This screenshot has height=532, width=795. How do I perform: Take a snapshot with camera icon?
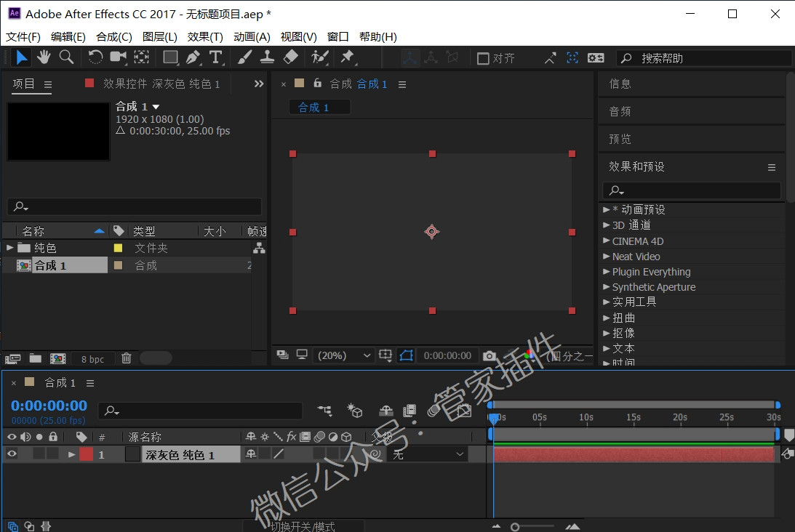490,355
